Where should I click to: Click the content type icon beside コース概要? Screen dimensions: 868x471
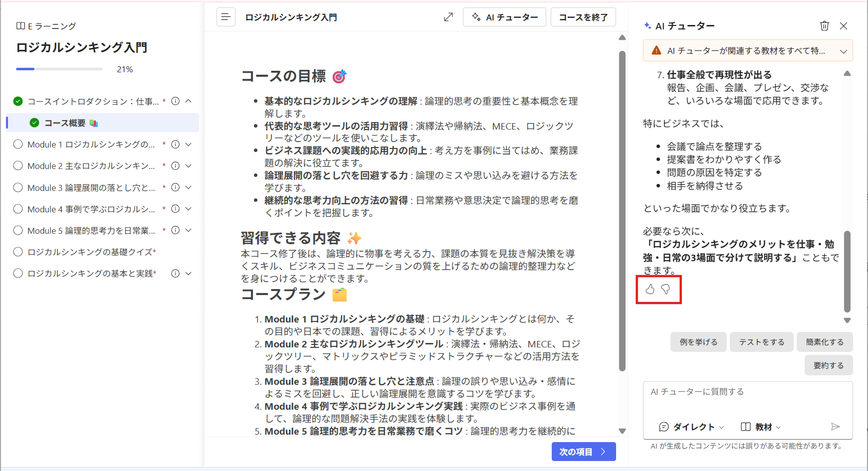coord(94,123)
